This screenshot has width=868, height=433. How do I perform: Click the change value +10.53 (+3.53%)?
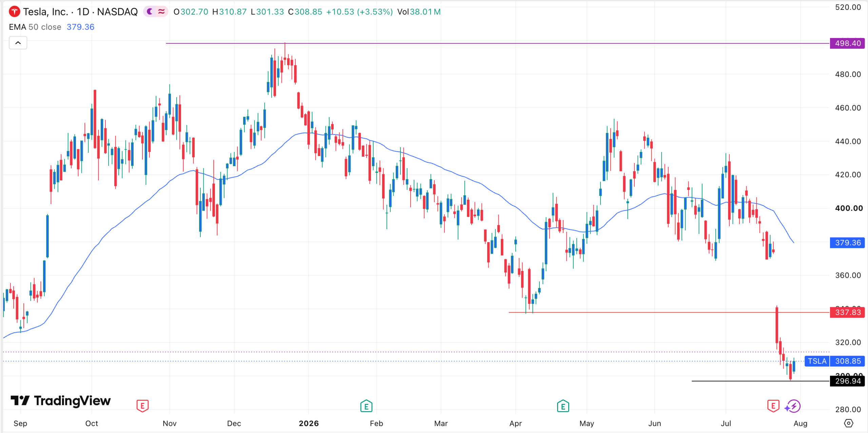pyautogui.click(x=359, y=12)
